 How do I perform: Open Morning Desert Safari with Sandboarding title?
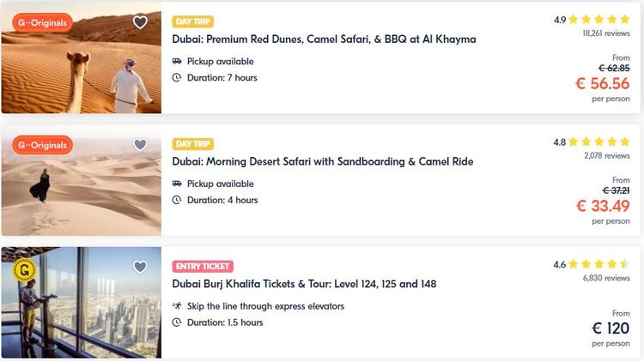coord(322,161)
